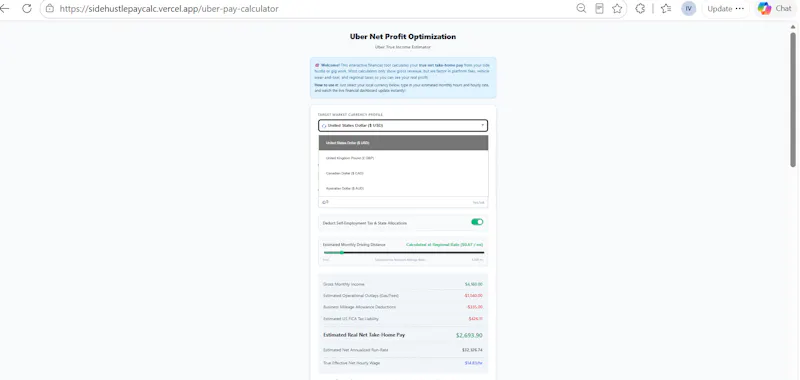800x380 pixels.
Task: Click the Update browser button
Action: tap(719, 9)
